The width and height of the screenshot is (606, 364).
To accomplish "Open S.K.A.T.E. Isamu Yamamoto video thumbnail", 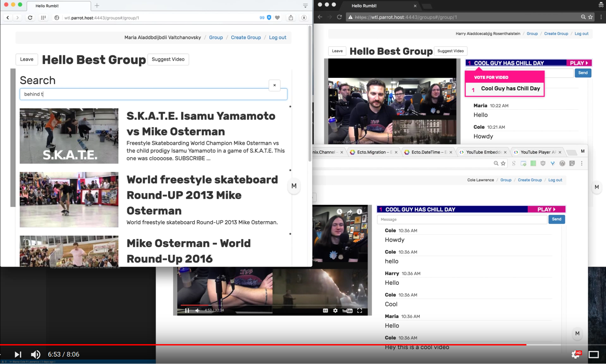I will (69, 136).
